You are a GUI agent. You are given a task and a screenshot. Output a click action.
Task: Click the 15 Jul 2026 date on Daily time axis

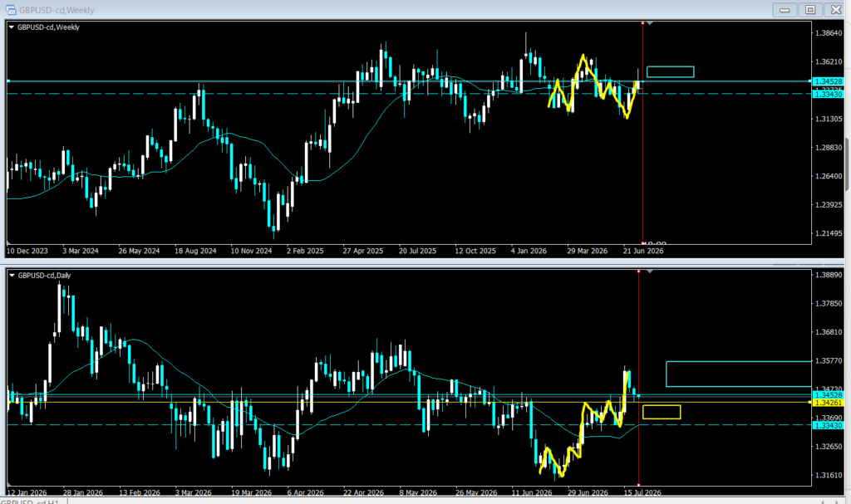642,492
